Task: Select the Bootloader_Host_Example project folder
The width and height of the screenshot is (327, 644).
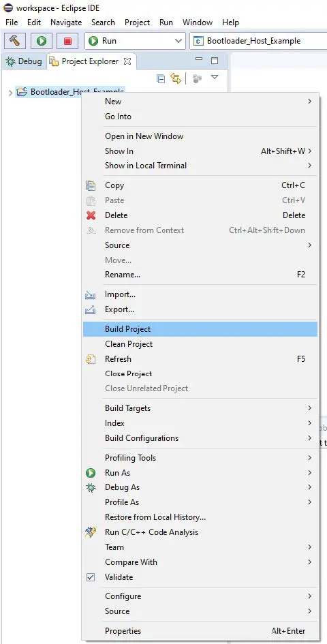Action: [x=70, y=92]
